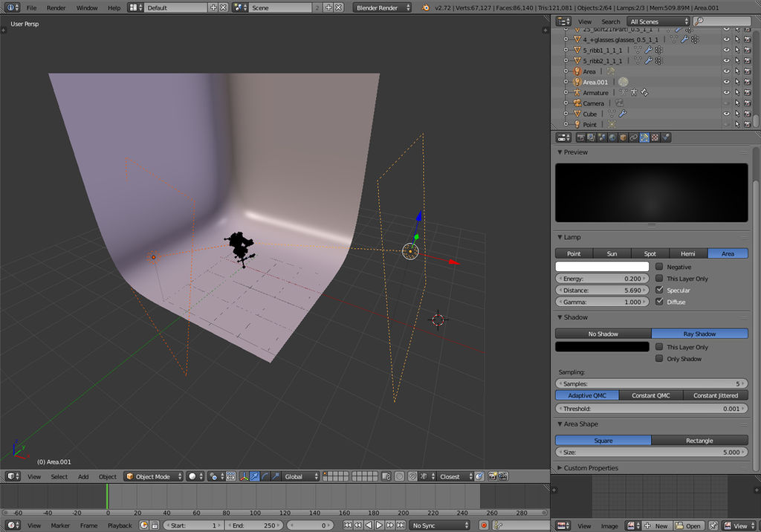The image size is (761, 532).
Task: Toggle the 3D manipulator widget icon
Action: click(x=244, y=477)
